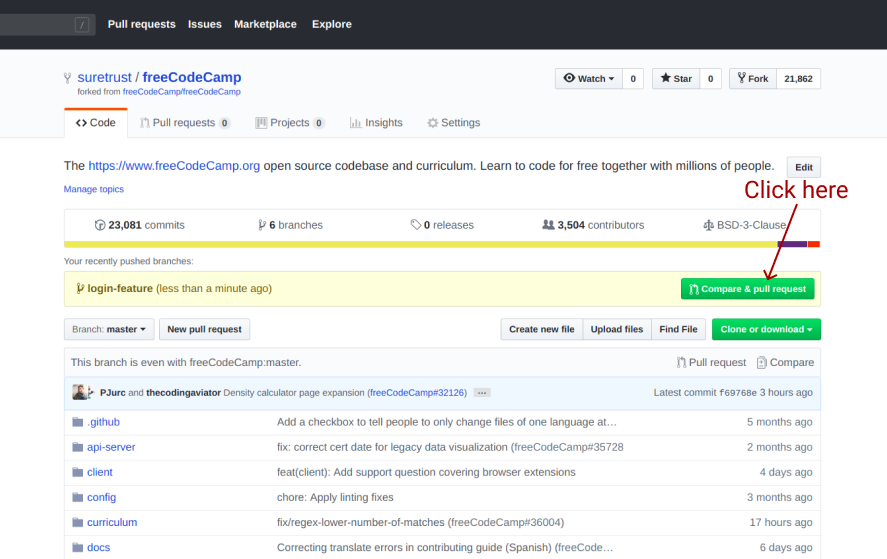Click PJurc's avatar thumbnail
887x559 pixels.
[80, 392]
